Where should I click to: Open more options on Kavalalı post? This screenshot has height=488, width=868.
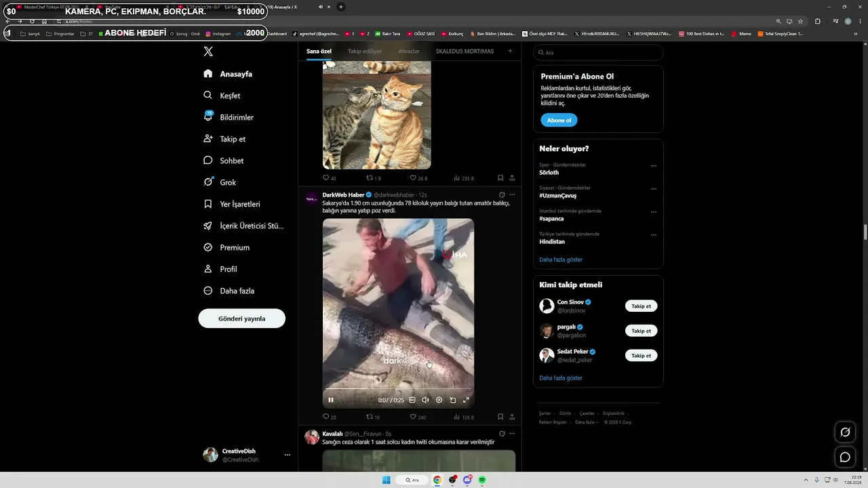512,433
